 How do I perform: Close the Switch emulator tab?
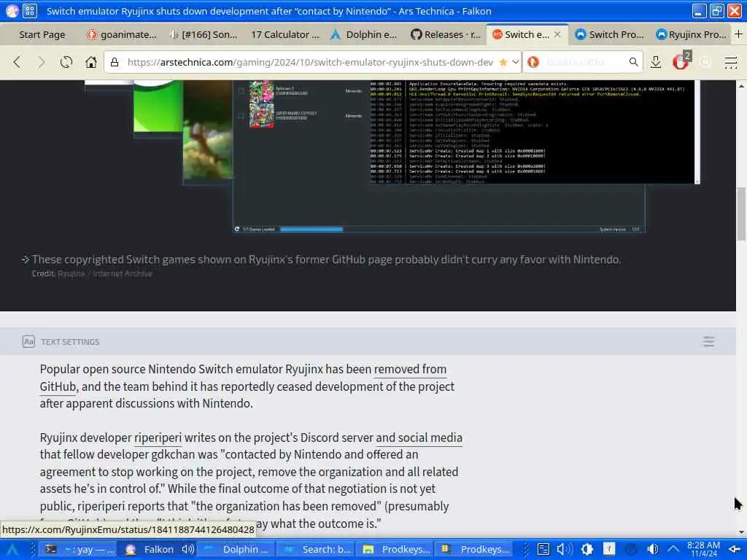coord(557,35)
